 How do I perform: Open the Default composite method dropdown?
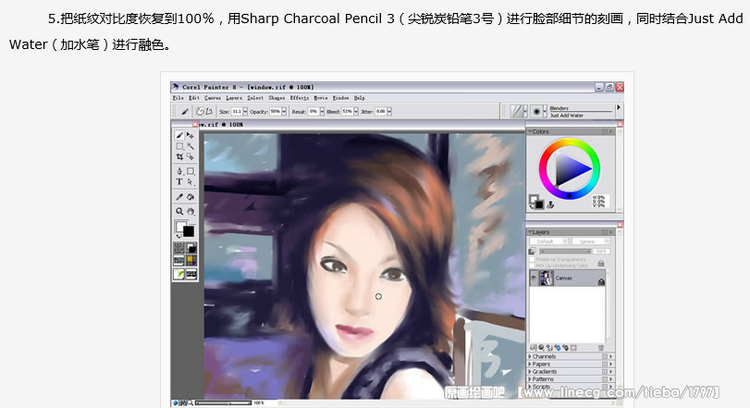pyautogui.click(x=549, y=241)
